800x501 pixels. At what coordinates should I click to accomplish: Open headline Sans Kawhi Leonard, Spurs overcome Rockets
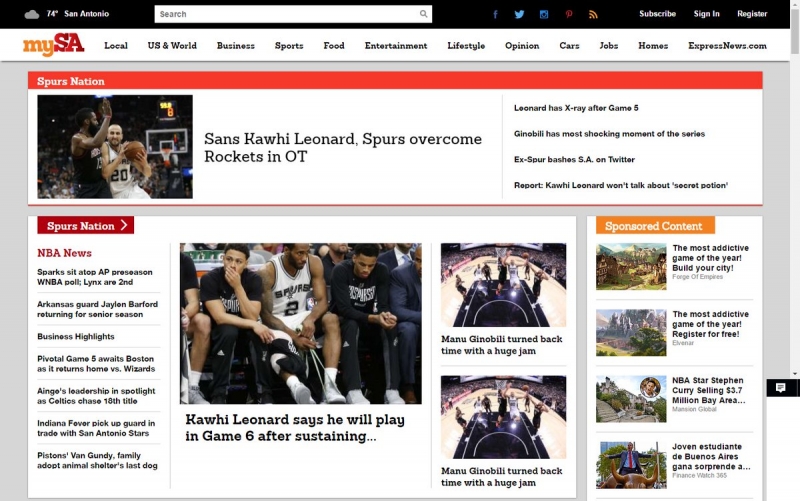[342, 147]
